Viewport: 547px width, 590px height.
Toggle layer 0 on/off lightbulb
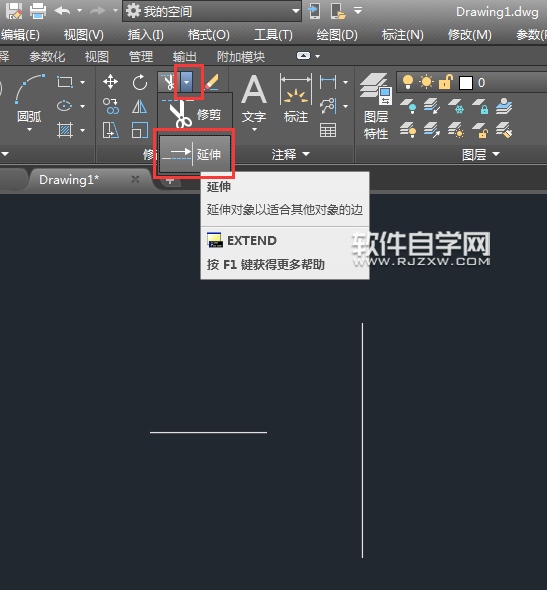(408, 82)
